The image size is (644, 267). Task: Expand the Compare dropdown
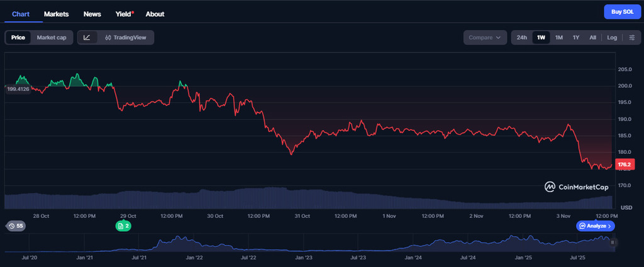click(485, 38)
